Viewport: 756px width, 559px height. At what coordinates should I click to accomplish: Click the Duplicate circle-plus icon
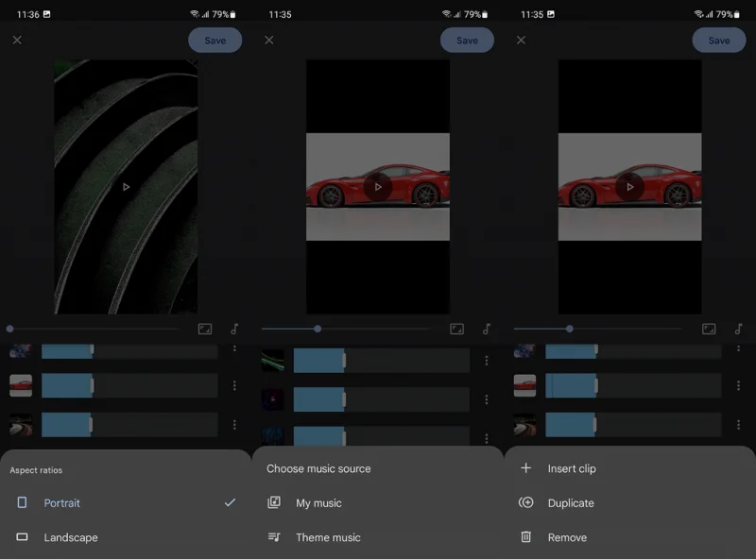(526, 502)
